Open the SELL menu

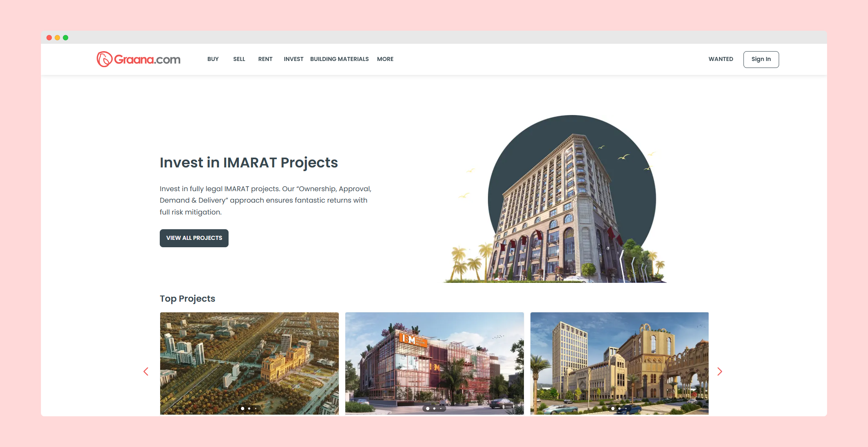[239, 59]
